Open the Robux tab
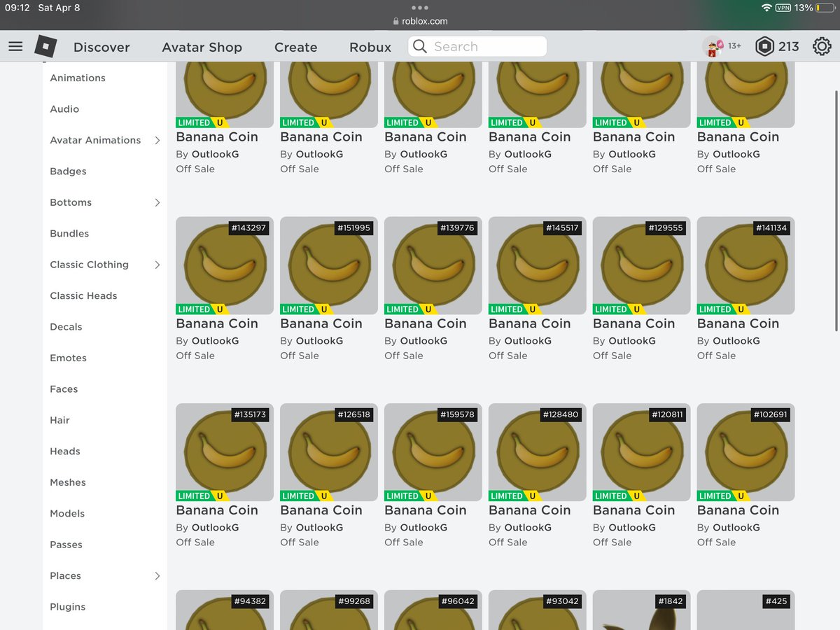This screenshot has width=840, height=630. (x=370, y=47)
